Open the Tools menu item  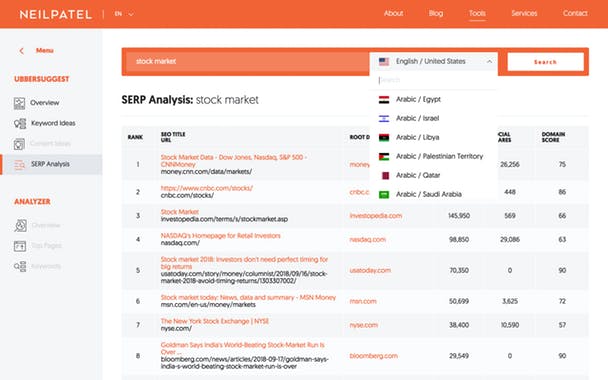point(477,14)
